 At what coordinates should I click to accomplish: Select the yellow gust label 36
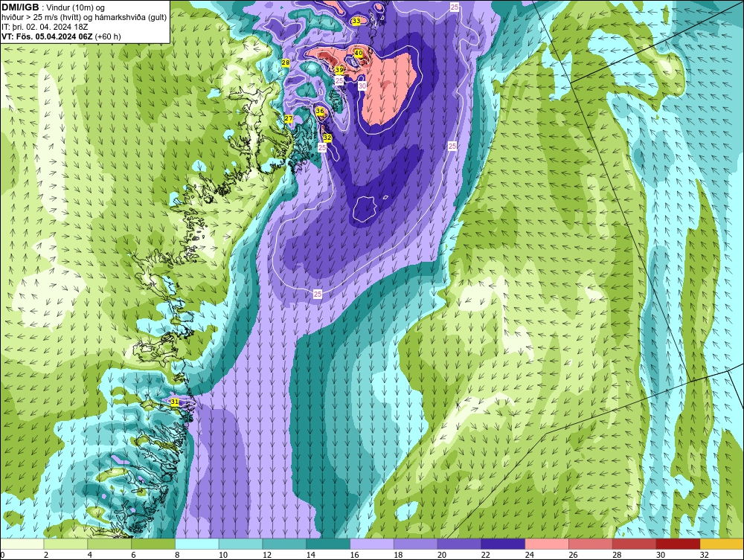[x=320, y=112]
